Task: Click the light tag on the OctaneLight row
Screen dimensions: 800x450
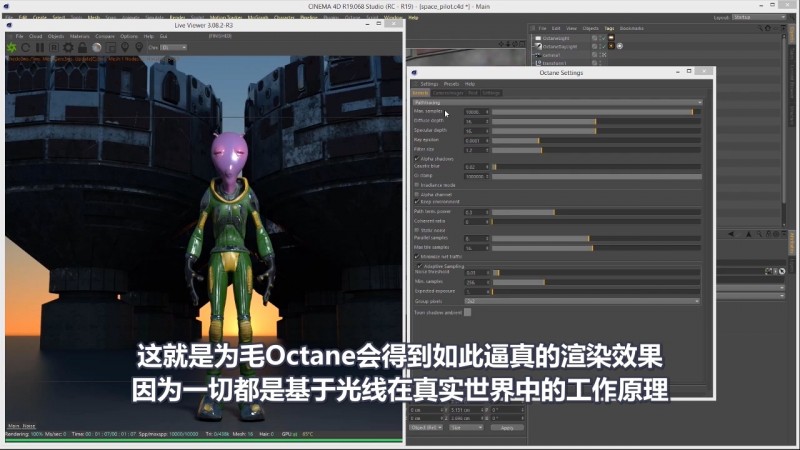Action: [x=611, y=38]
